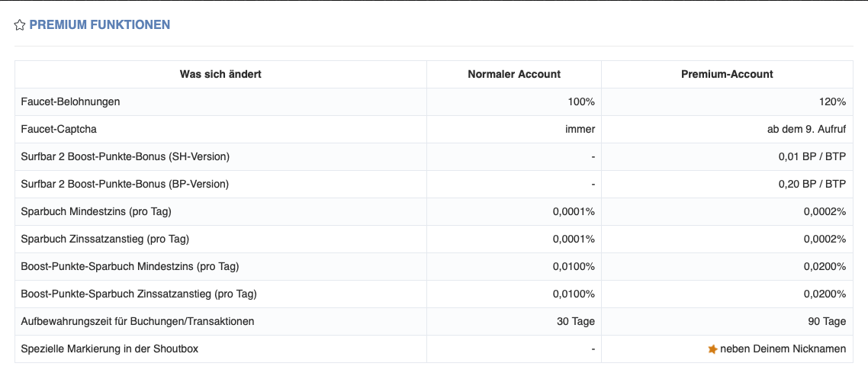The image size is (868, 389).
Task: Click the Faucet-Belohnungen row label
Action: click(x=70, y=101)
